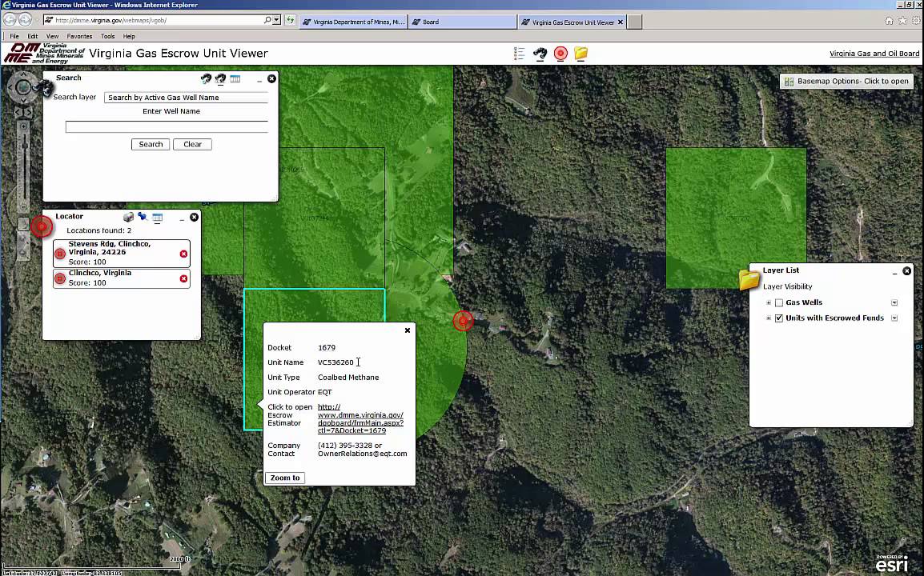Open the Escrow Estimator hyperlink

tap(360, 418)
